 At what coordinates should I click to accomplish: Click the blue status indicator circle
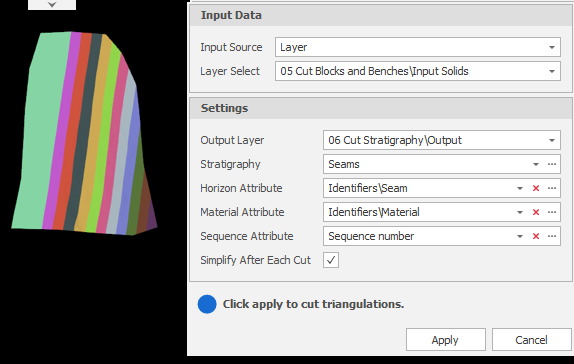(x=207, y=304)
